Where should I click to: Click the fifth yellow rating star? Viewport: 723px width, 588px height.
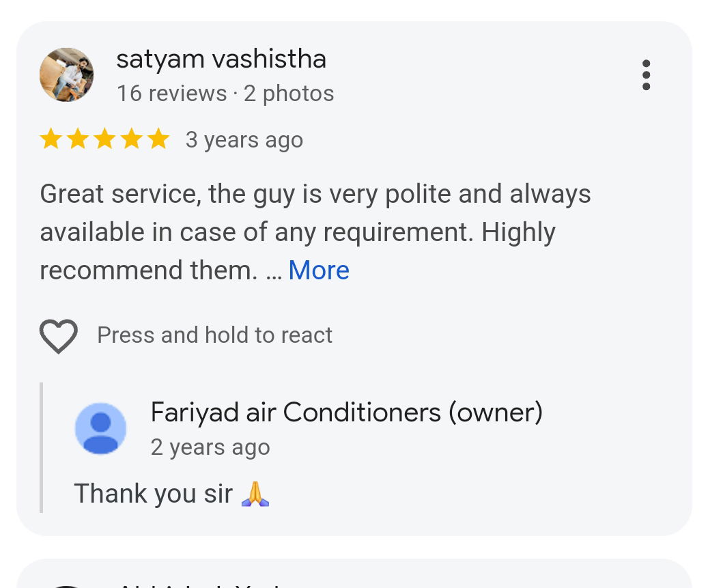[x=158, y=139]
